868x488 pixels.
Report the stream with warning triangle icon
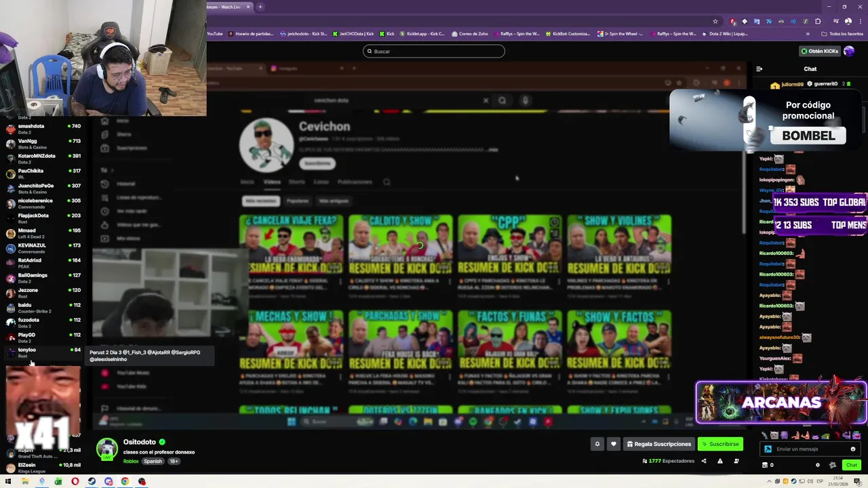click(720, 461)
